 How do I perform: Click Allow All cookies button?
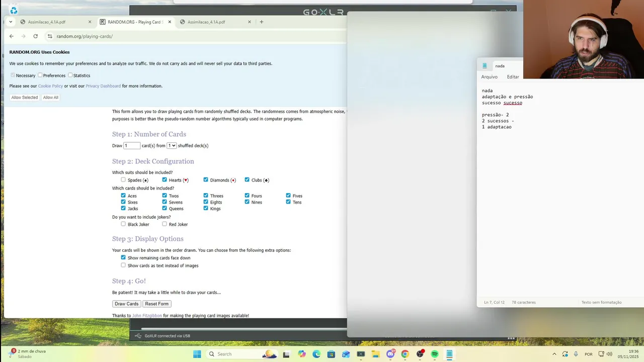[x=51, y=98]
